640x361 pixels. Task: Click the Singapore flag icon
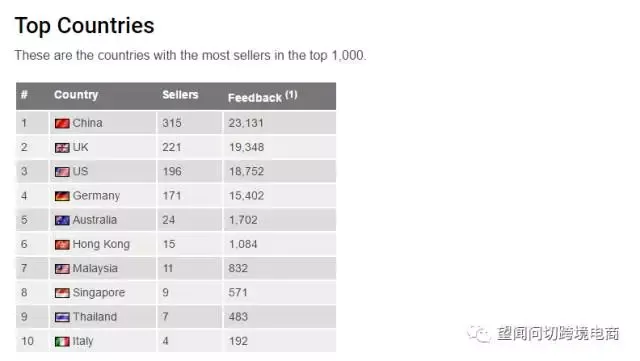pos(62,293)
